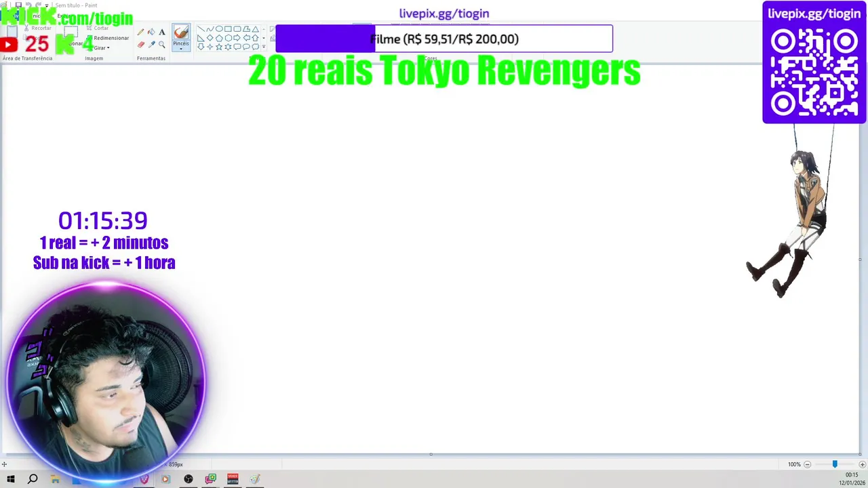Image resolution: width=868 pixels, height=488 pixels.
Task: Choose the Six-point star shape
Action: tap(229, 47)
